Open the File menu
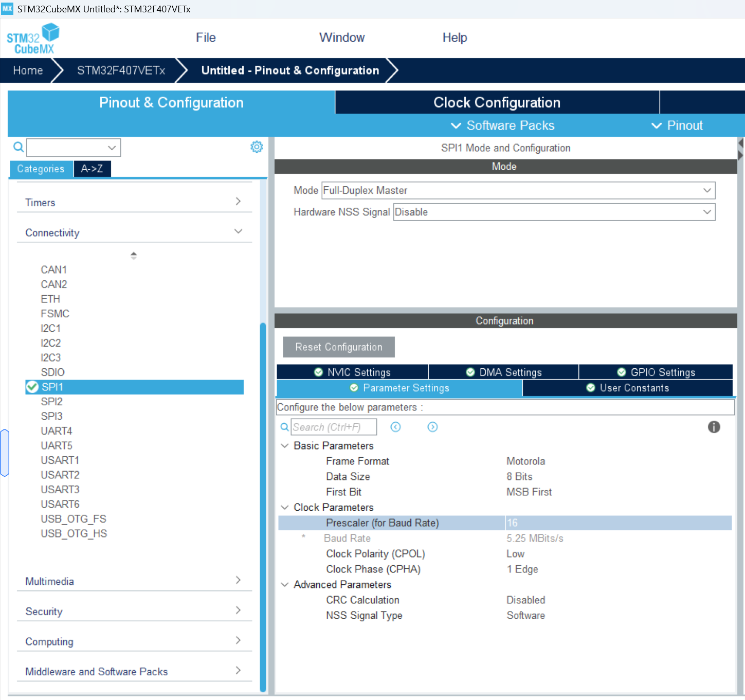This screenshot has height=700, width=745. coord(206,38)
